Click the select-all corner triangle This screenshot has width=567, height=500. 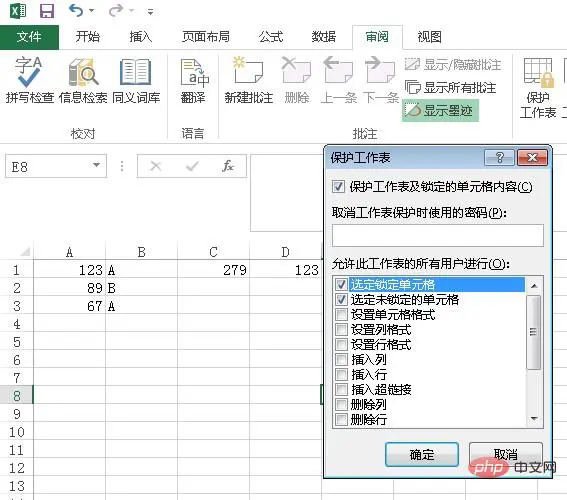[24, 251]
